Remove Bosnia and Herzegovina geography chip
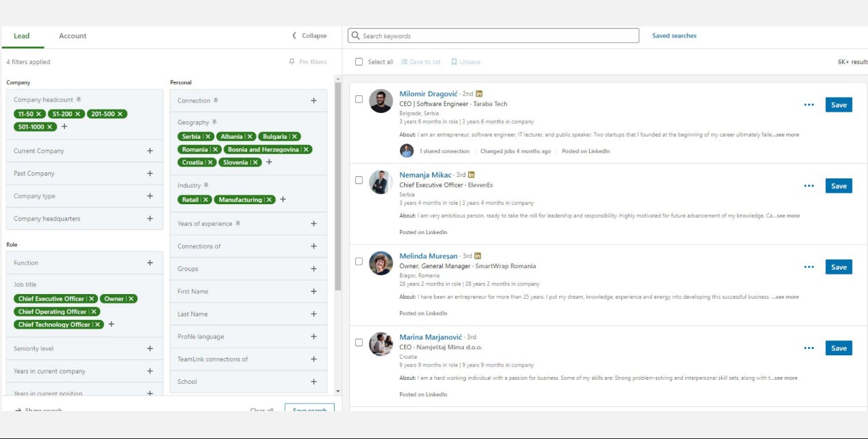Image resolution: width=868 pixels, height=439 pixels. 306,150
